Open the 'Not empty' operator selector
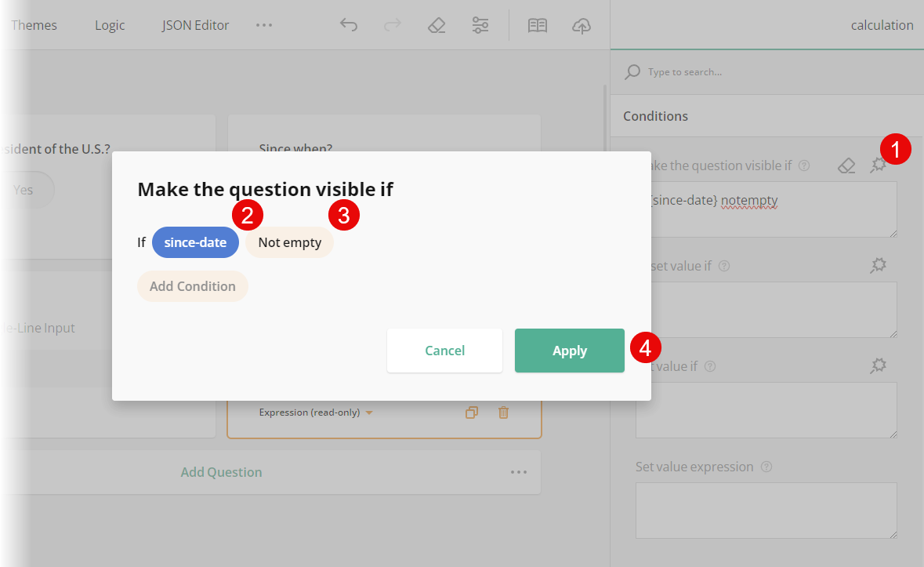 pyautogui.click(x=289, y=242)
